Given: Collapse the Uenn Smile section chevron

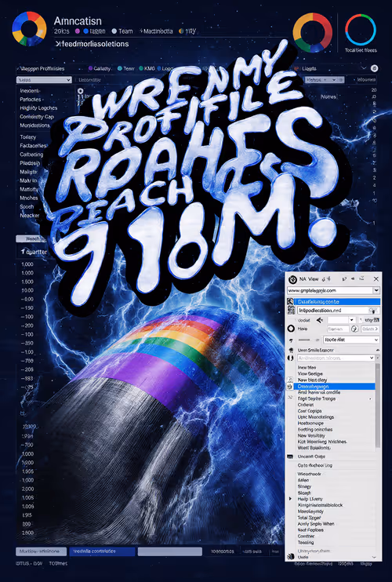Looking at the screenshot, I should (378, 350).
